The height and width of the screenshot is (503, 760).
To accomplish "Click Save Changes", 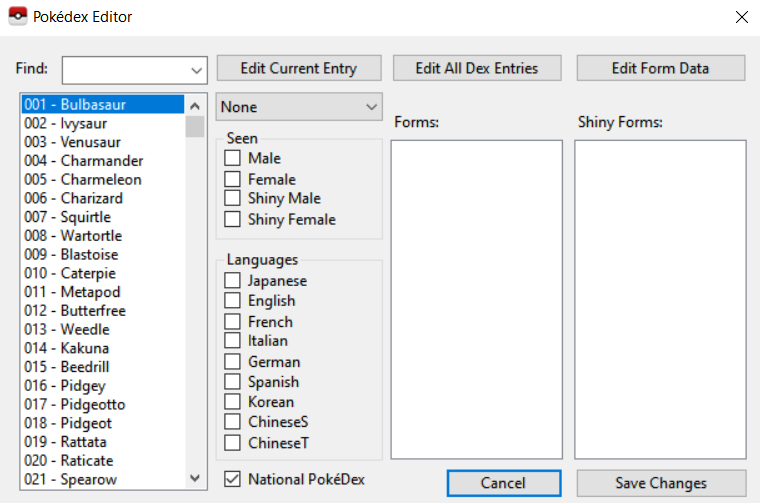I will click(661, 483).
